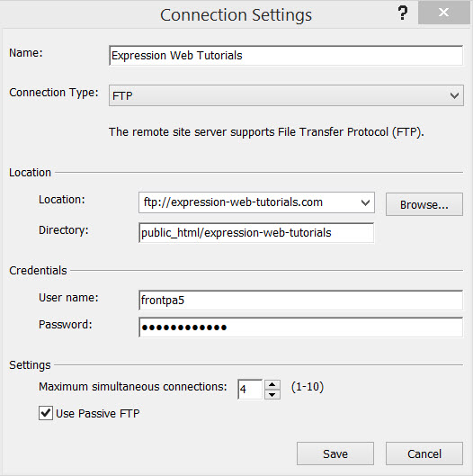
Task: Cancel the connection settings dialog
Action: [424, 454]
